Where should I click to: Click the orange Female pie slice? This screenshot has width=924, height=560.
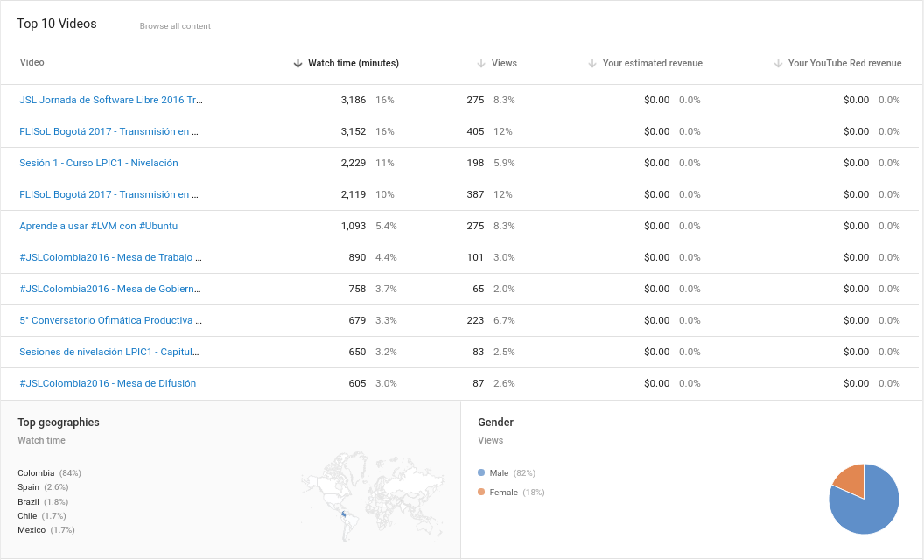coord(851,478)
